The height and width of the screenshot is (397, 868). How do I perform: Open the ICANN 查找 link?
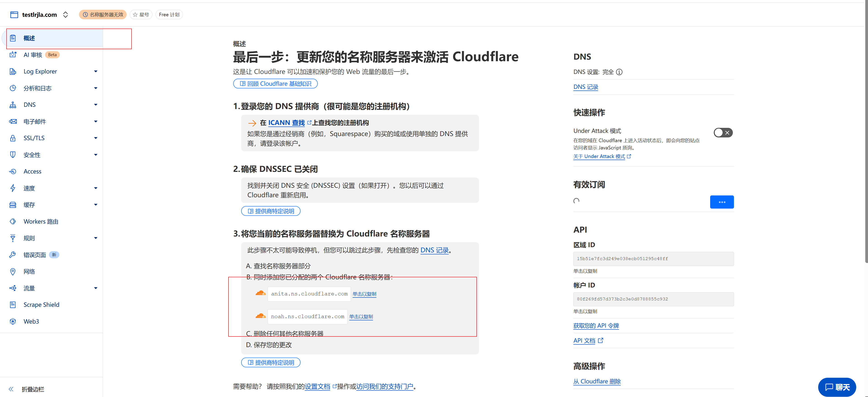click(286, 123)
